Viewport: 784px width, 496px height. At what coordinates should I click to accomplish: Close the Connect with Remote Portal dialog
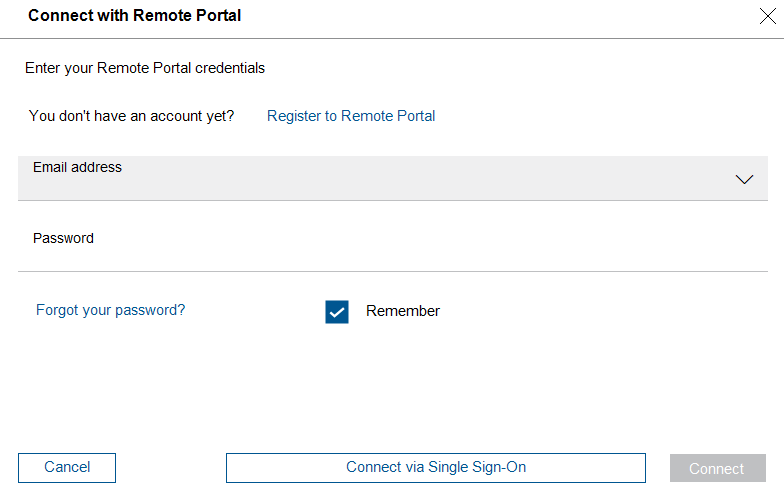click(769, 15)
